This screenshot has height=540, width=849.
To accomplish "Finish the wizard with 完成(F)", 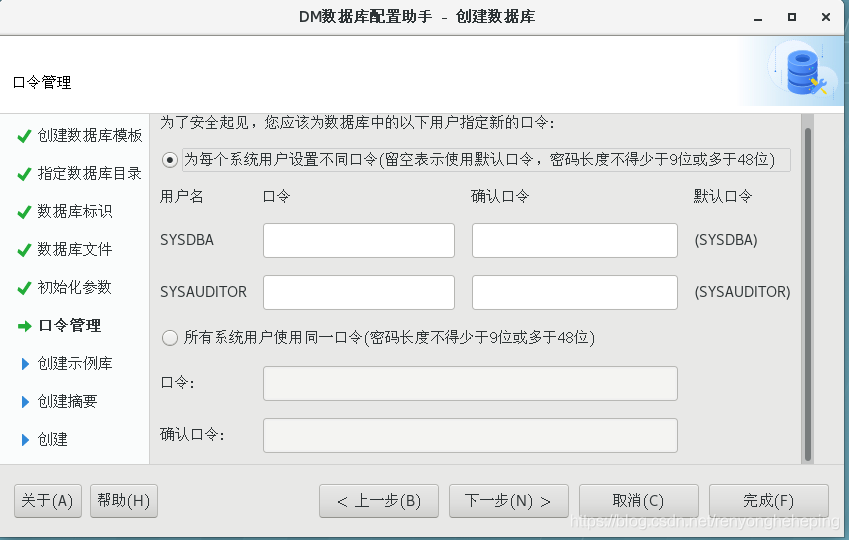I will pyautogui.click(x=768, y=501).
